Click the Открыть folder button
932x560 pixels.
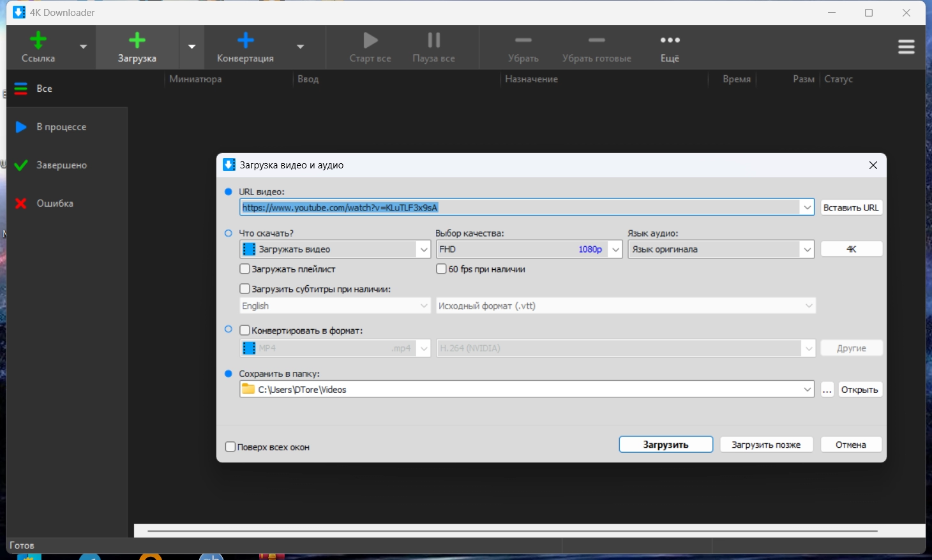(859, 390)
